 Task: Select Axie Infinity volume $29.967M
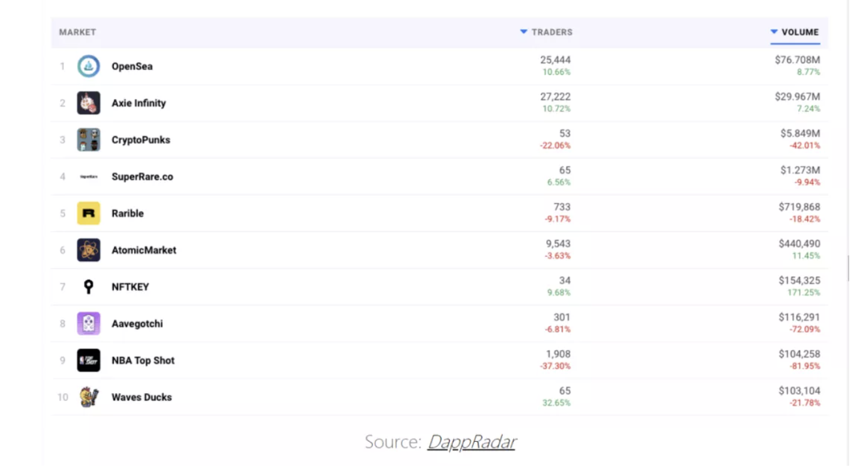797,97
